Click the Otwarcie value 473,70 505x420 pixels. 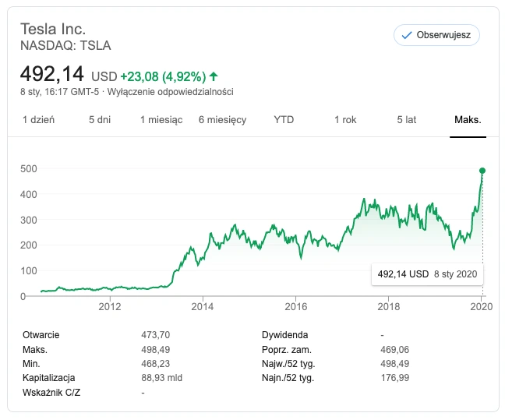(x=156, y=335)
